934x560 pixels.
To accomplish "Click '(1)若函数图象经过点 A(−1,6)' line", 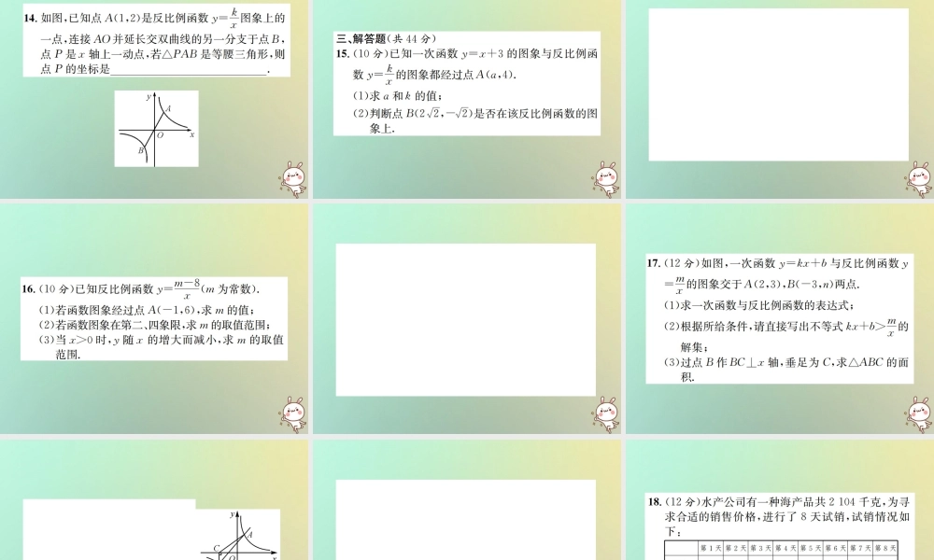I will [x=147, y=310].
